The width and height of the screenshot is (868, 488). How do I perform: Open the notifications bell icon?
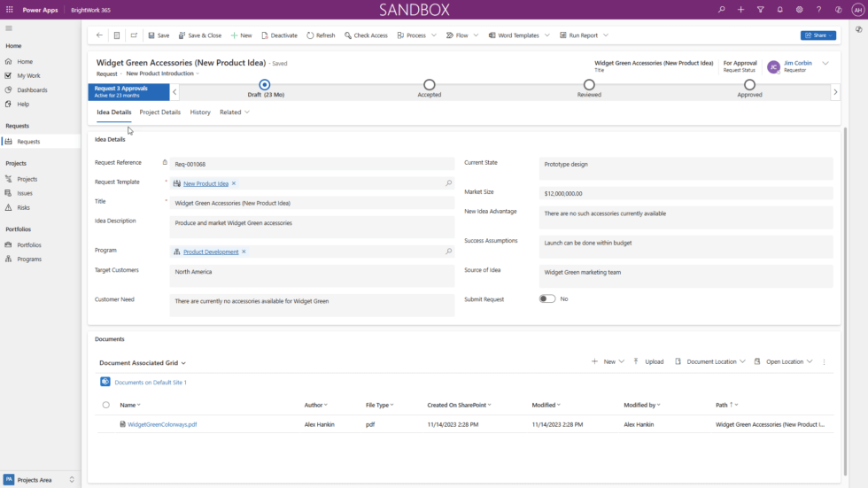(779, 10)
